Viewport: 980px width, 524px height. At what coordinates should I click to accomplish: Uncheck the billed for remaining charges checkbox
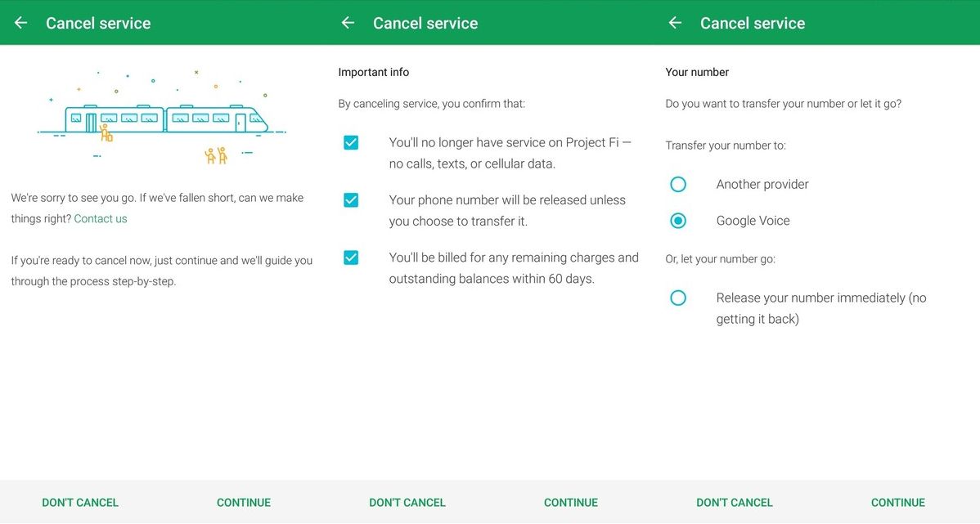[x=351, y=258]
